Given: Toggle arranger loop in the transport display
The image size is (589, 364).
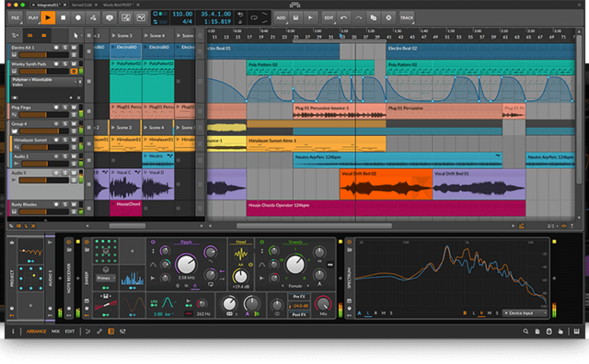Looking at the screenshot, I should pyautogui.click(x=254, y=17).
